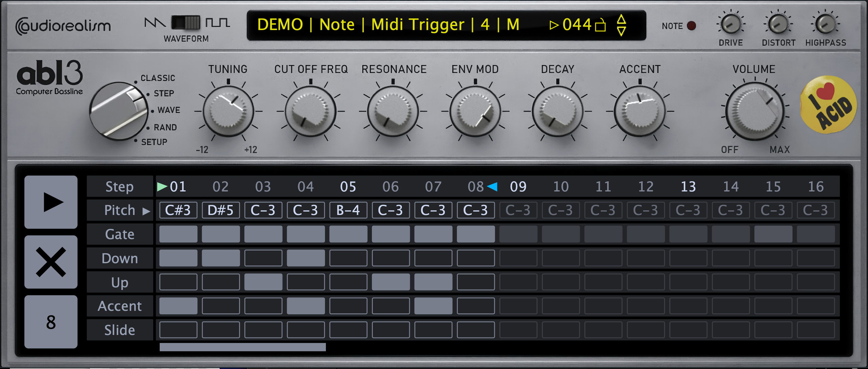Start pattern playback with the play button
The width and height of the screenshot is (868, 369).
(x=51, y=202)
